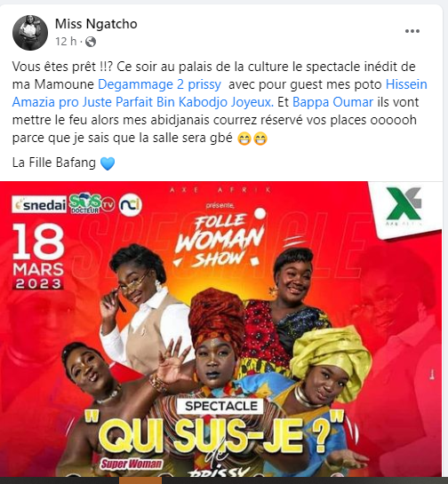Click the SPECTACLE white label on poster
448x484 pixels.
click(220, 406)
